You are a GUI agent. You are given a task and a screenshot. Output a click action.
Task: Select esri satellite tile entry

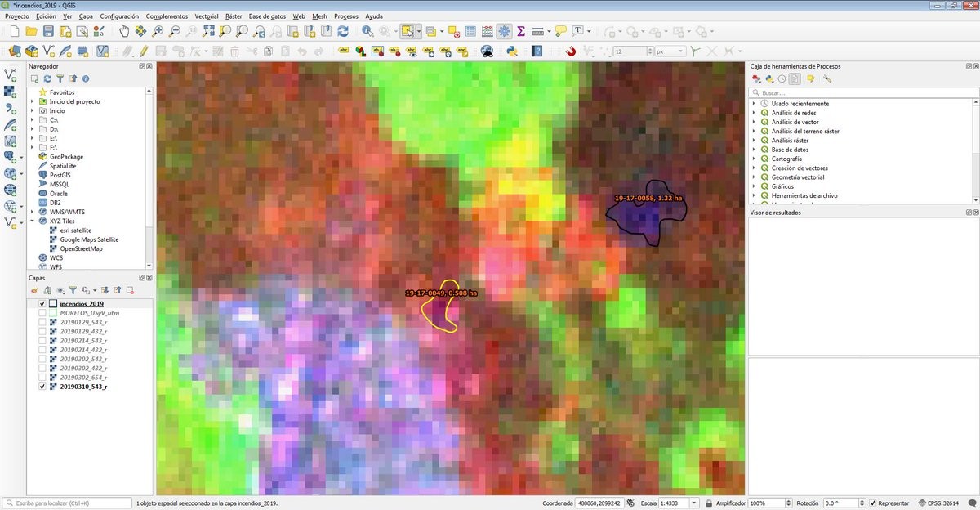point(76,230)
